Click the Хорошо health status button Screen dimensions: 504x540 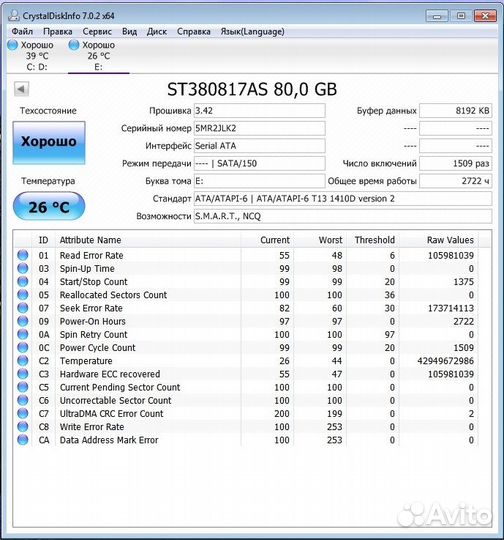tap(49, 142)
